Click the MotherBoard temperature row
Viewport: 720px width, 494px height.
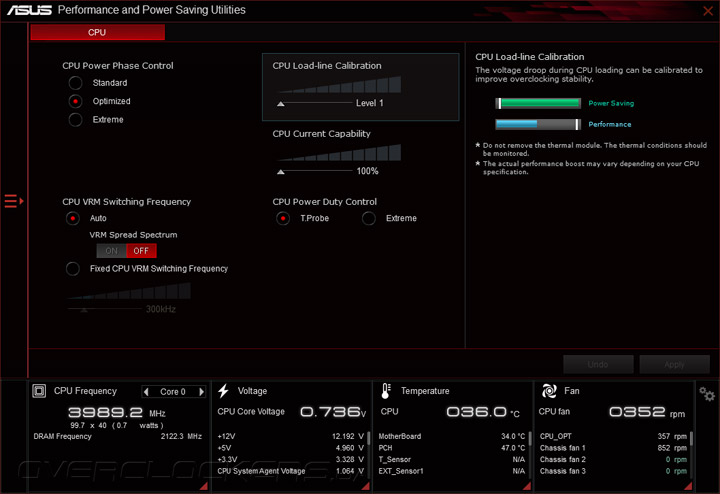point(452,436)
